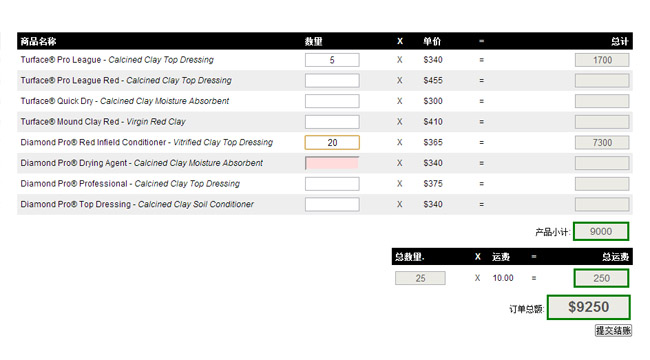Click the 提交结账 submit checkout button

pyautogui.click(x=613, y=330)
